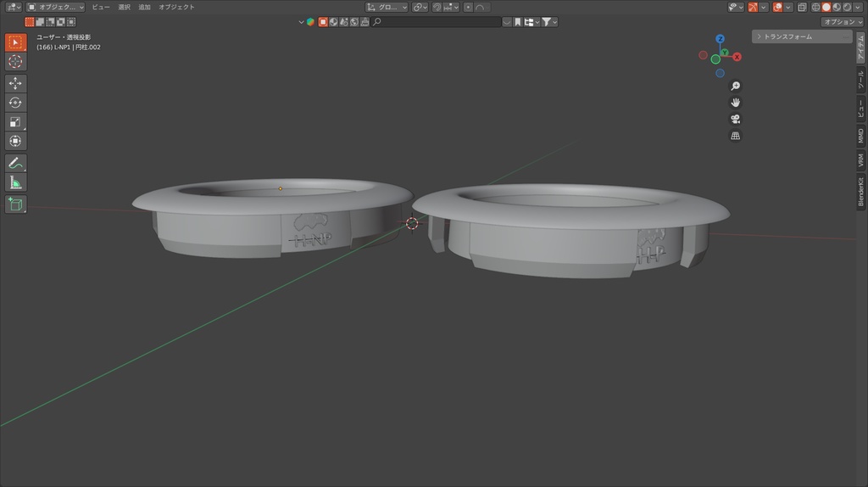
Task: Select BlenderKit scene asset type icon
Action: tap(344, 22)
